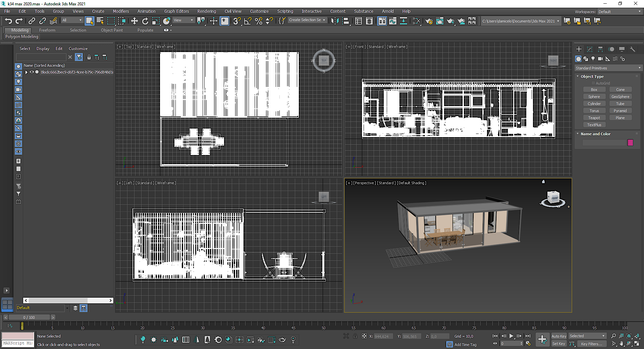This screenshot has height=349, width=644.
Task: Hide the Block object with eye icon
Action: pos(32,72)
